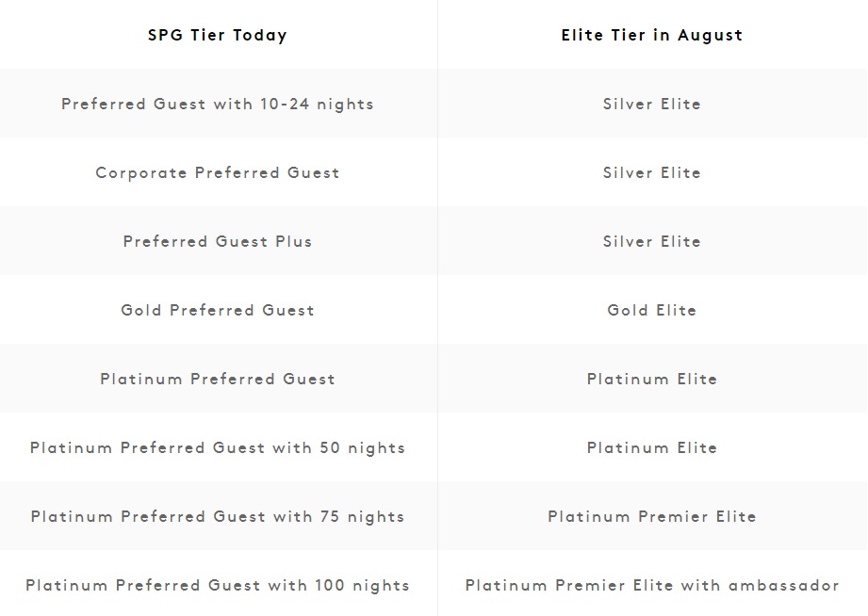The image size is (868, 616).
Task: Select "Platinum Preferred Guest with 75 nights"
Action: click(x=218, y=517)
